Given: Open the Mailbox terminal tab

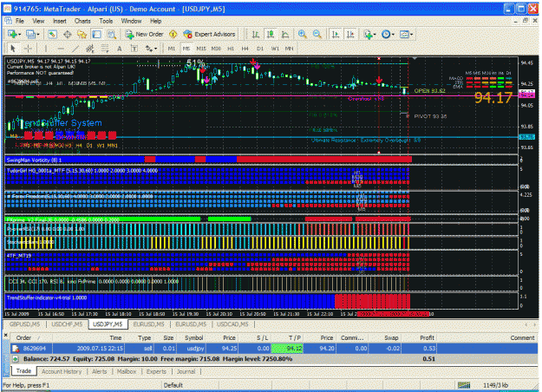Looking at the screenshot, I should 127,371.
